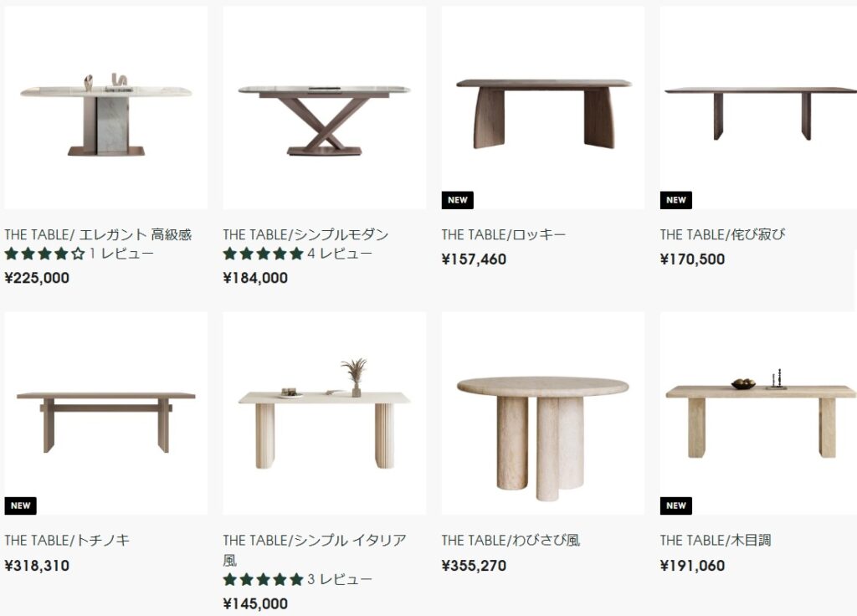
Task: Open the 侘び寂び long table photo
Action: click(x=758, y=108)
